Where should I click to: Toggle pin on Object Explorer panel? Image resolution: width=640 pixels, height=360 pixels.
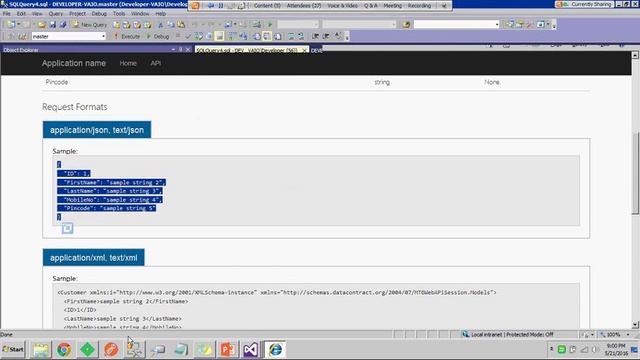[x=180, y=49]
